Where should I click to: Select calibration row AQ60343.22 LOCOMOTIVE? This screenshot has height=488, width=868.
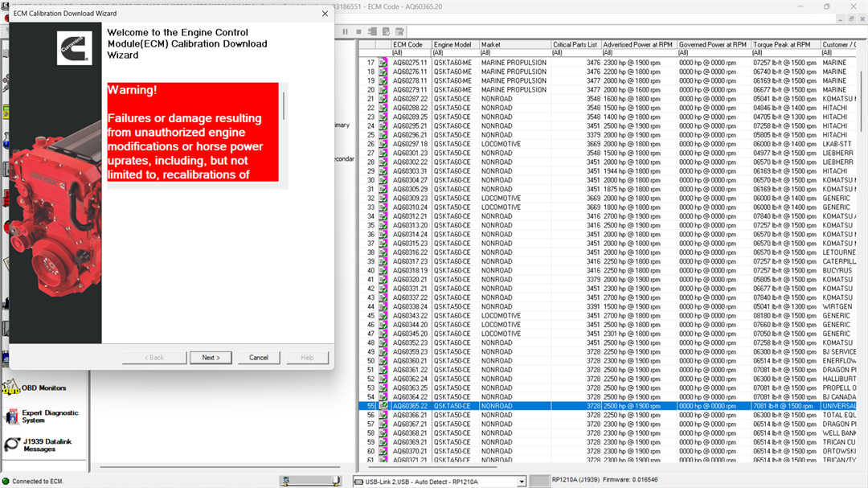click(x=500, y=316)
